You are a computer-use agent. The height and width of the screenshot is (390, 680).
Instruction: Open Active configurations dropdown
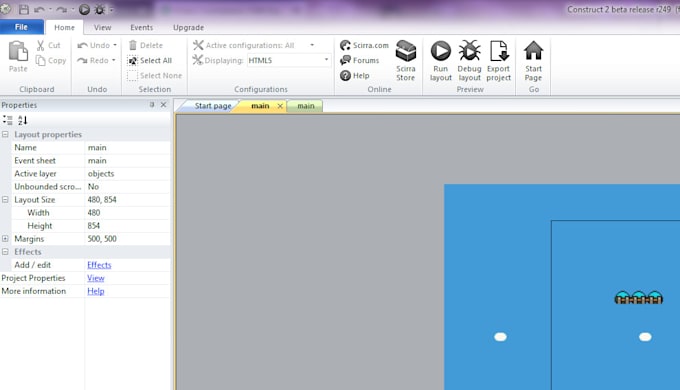point(312,45)
